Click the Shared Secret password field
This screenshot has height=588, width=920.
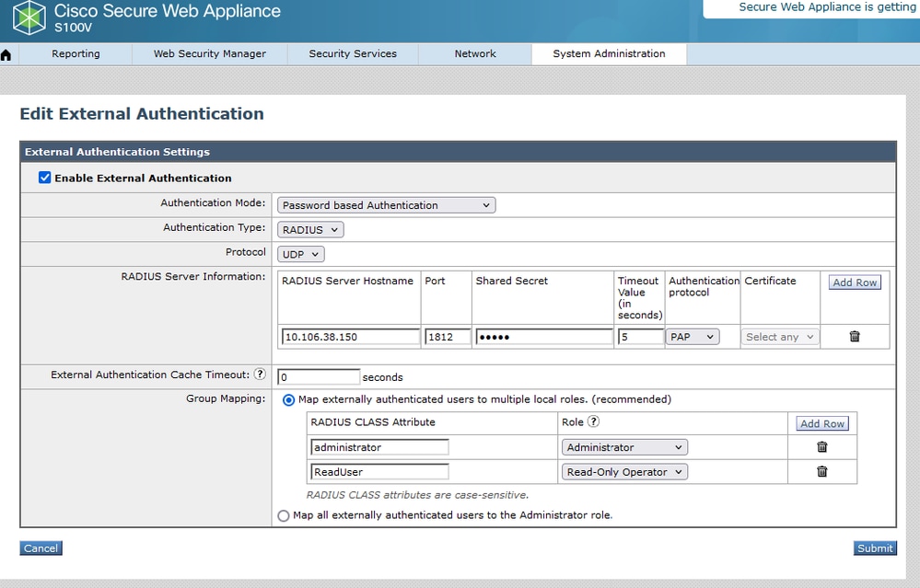544,337
